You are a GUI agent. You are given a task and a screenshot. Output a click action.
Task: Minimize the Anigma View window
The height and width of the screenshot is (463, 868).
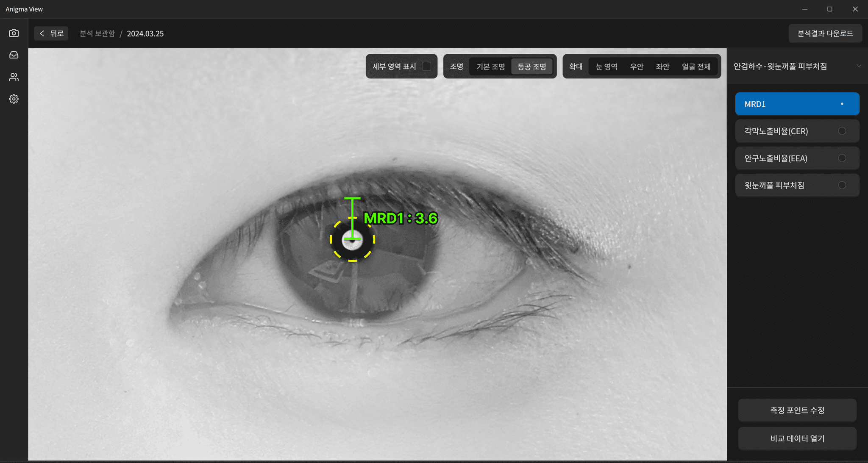pyautogui.click(x=804, y=9)
